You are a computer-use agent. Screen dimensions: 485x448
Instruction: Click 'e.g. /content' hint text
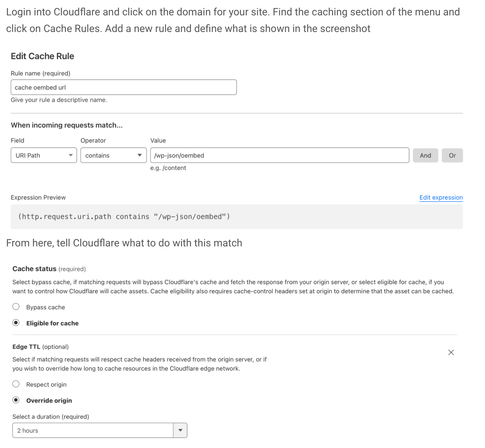[168, 168]
